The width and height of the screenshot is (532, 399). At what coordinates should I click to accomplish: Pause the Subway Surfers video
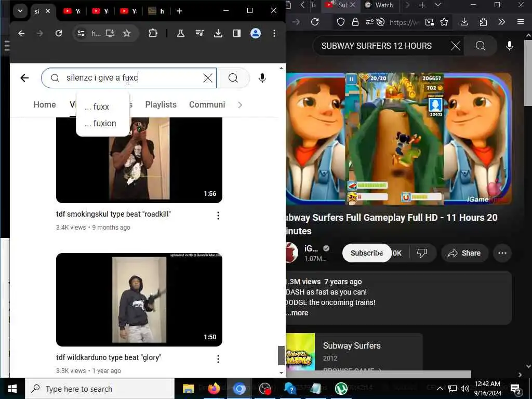(x=352, y=79)
